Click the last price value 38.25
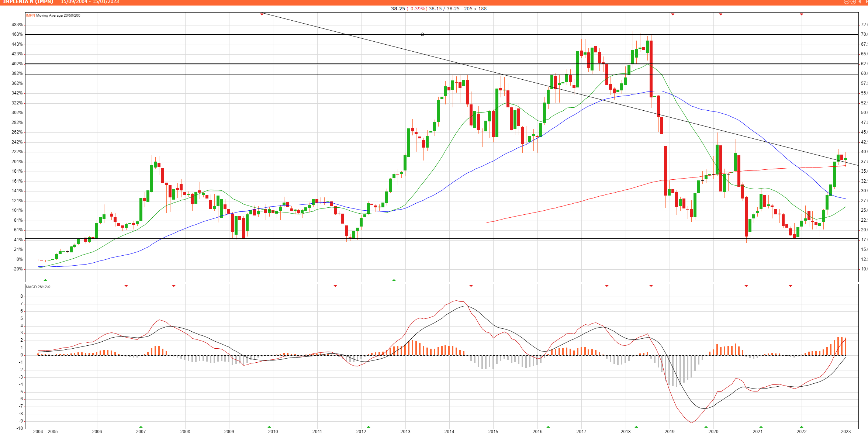This screenshot has height=435, width=868. pos(398,9)
